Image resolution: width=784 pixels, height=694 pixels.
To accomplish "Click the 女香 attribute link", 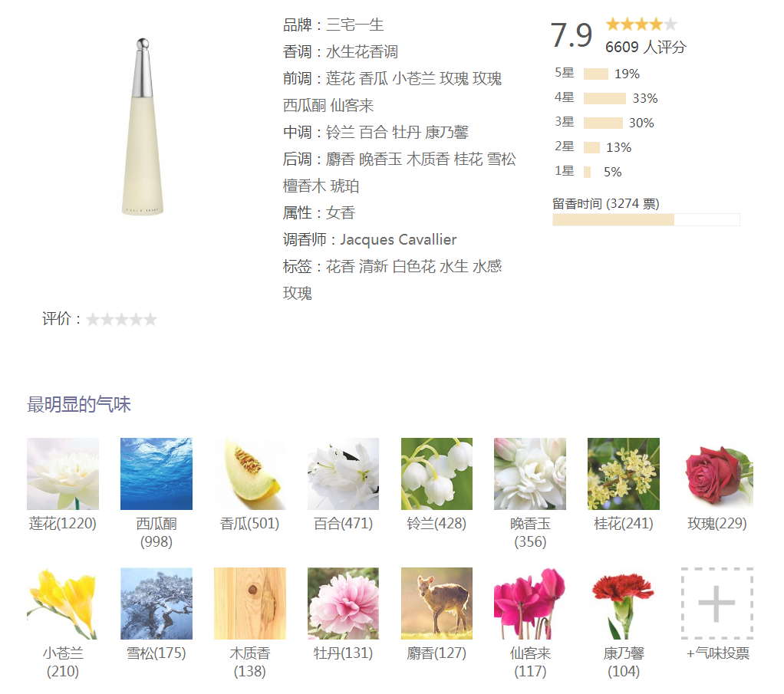I will tap(341, 212).
